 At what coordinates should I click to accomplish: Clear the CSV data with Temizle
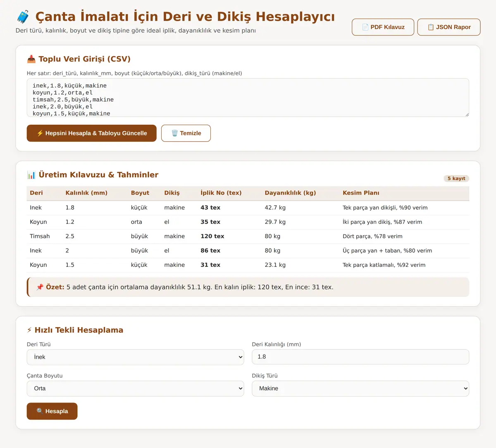point(186,133)
